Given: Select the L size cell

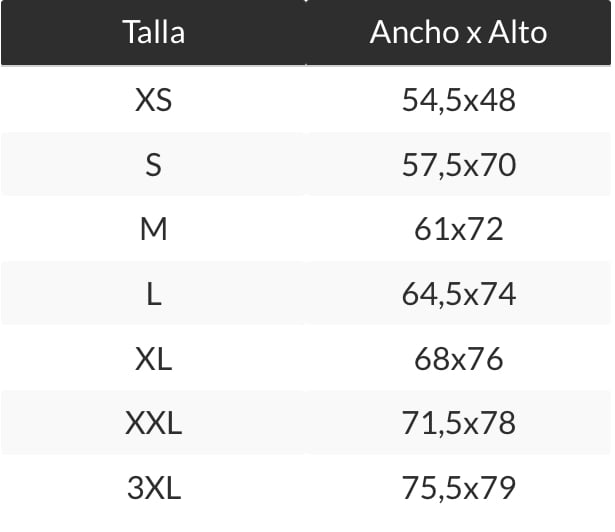Looking at the screenshot, I should click(153, 294).
